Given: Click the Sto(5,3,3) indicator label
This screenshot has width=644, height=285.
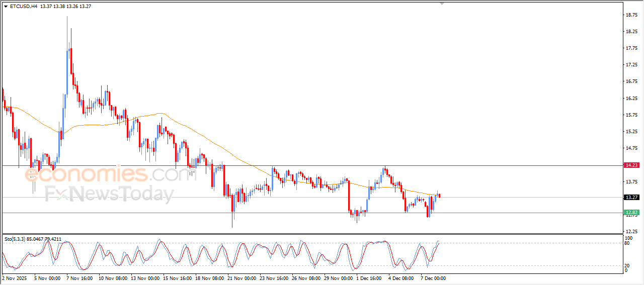Looking at the screenshot, I should point(17,239).
